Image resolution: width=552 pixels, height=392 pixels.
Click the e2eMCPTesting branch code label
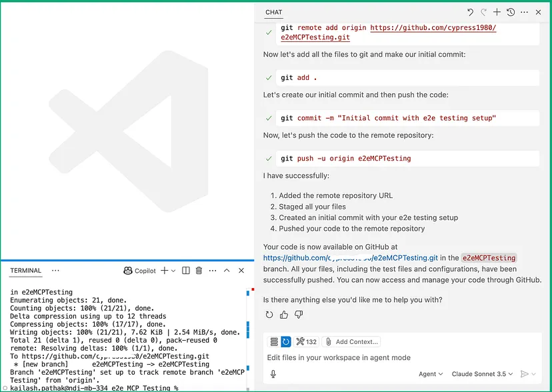click(489, 258)
